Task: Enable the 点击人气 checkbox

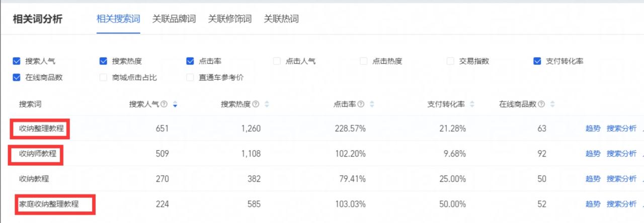Action: tap(277, 61)
